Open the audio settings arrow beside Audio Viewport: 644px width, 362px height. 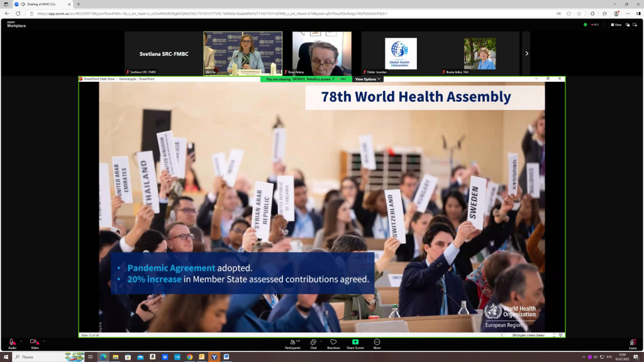click(21, 341)
